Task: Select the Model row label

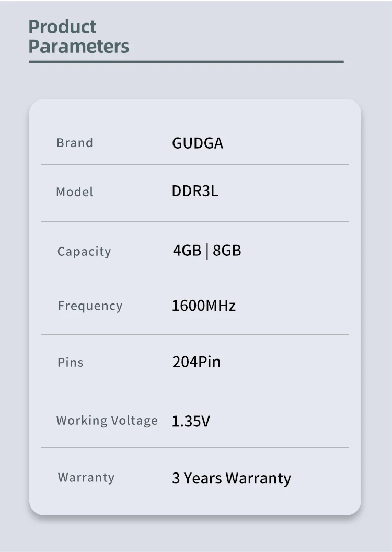Action: (74, 192)
